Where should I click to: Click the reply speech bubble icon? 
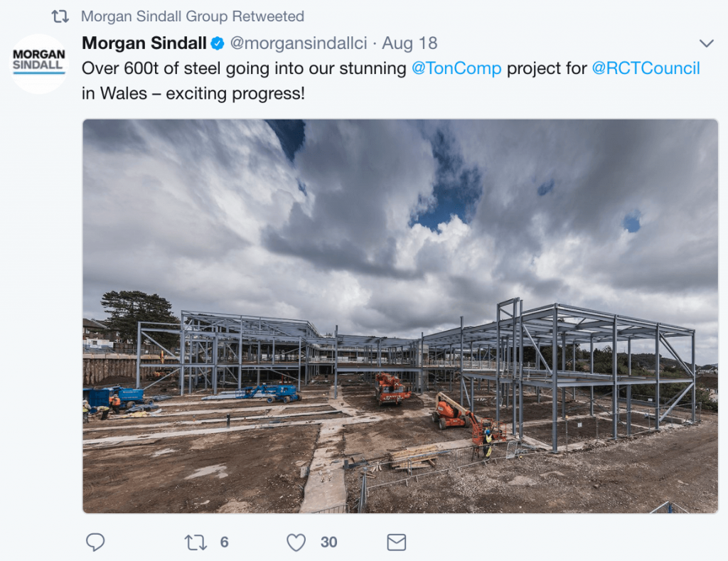(95, 542)
